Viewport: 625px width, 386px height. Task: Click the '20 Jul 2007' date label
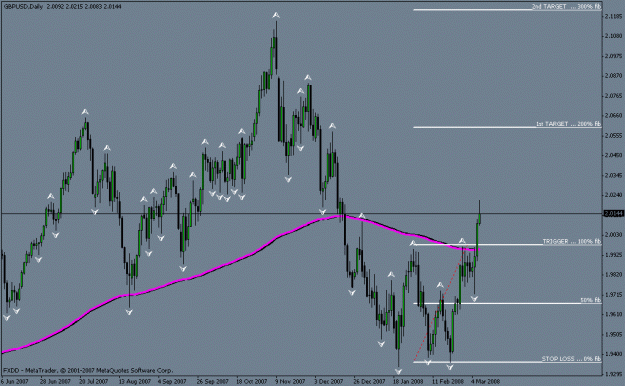pyautogui.click(x=94, y=381)
